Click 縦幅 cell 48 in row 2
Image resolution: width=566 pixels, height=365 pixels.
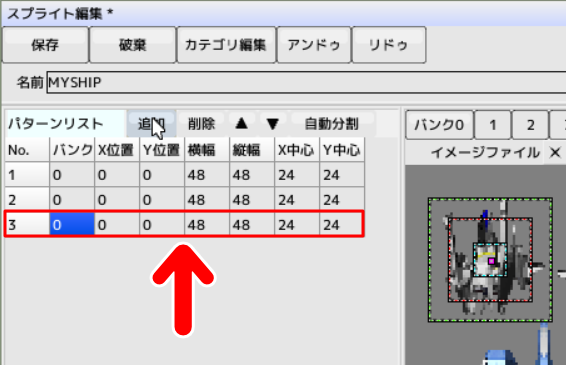pyautogui.click(x=252, y=200)
